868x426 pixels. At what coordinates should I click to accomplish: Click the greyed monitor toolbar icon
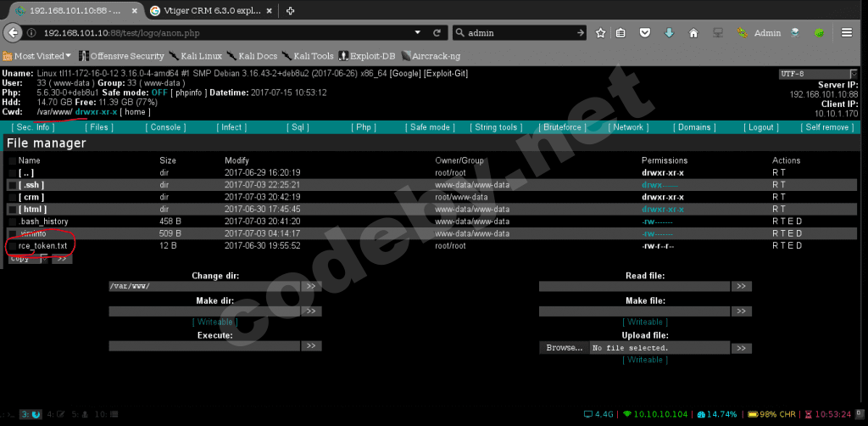pos(717,33)
